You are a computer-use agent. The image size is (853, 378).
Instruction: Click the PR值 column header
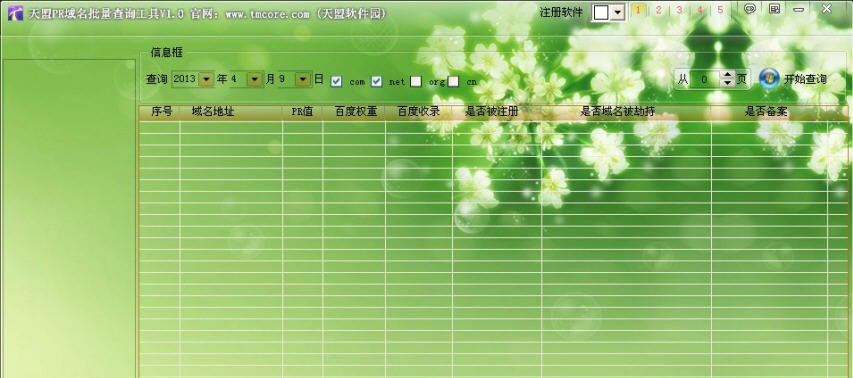point(302,112)
